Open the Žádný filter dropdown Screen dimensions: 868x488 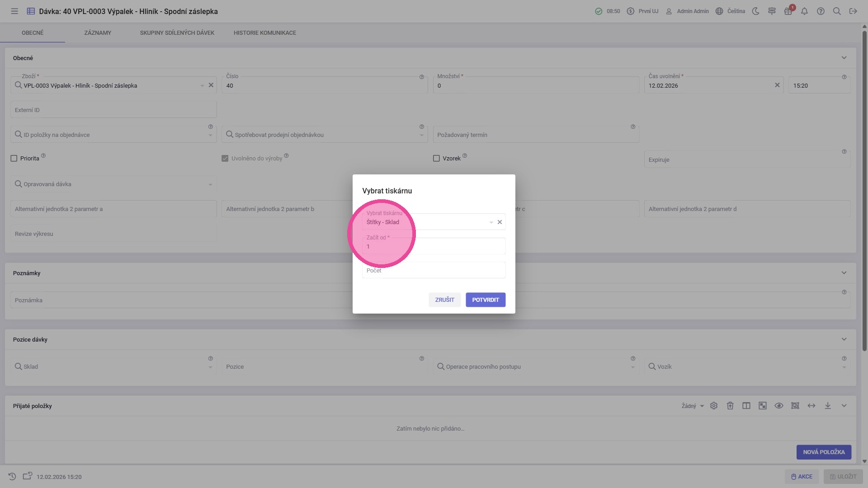point(693,406)
